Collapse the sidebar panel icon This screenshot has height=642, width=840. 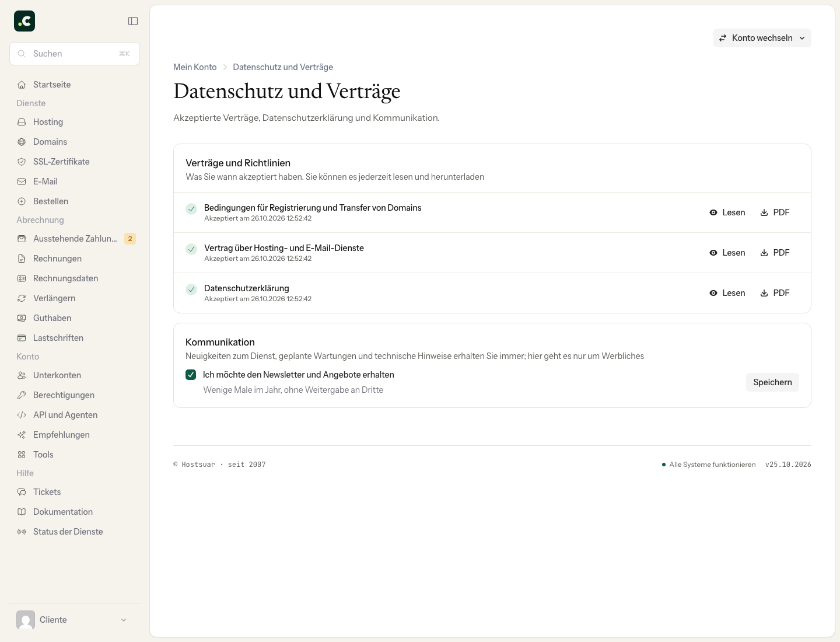pos(133,21)
